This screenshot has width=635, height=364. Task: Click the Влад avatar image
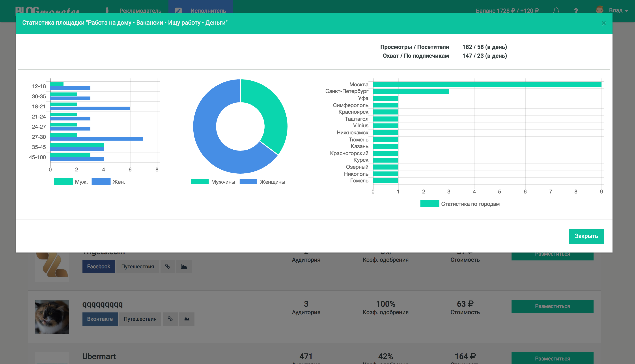point(599,10)
